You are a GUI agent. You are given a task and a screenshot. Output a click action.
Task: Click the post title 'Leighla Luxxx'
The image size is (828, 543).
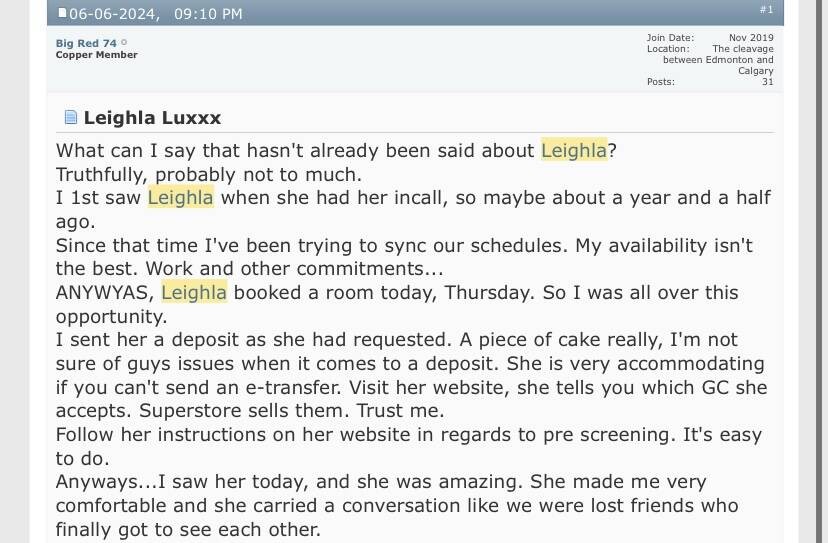[x=152, y=118]
